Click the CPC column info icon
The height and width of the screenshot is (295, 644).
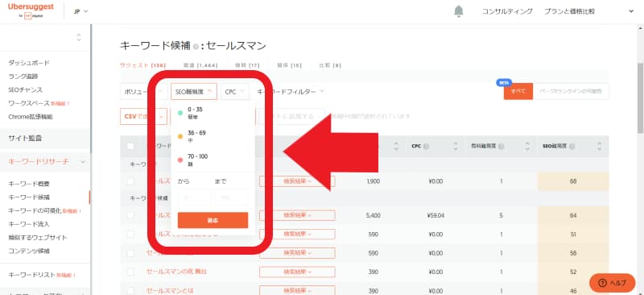point(427,147)
